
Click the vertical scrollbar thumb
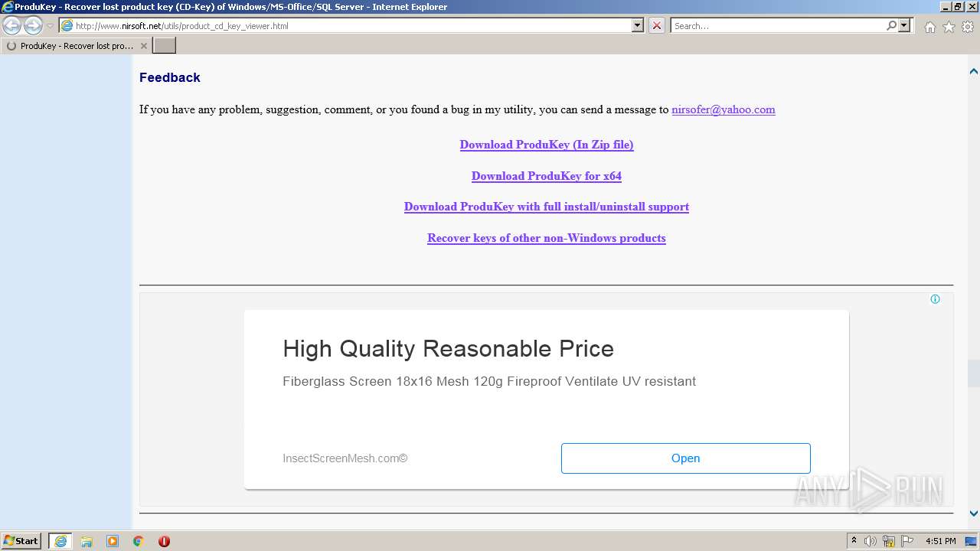click(x=974, y=373)
